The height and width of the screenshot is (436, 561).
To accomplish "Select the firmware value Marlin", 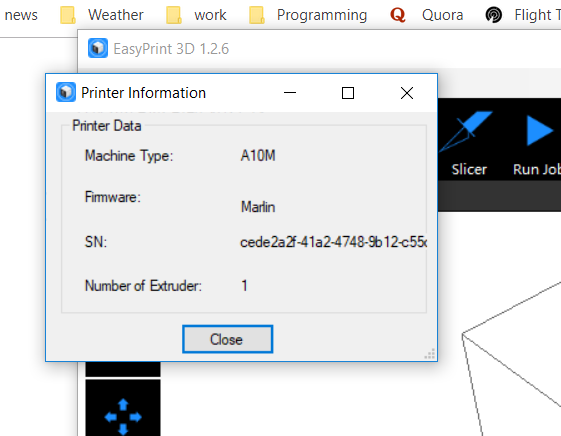I will click(258, 207).
